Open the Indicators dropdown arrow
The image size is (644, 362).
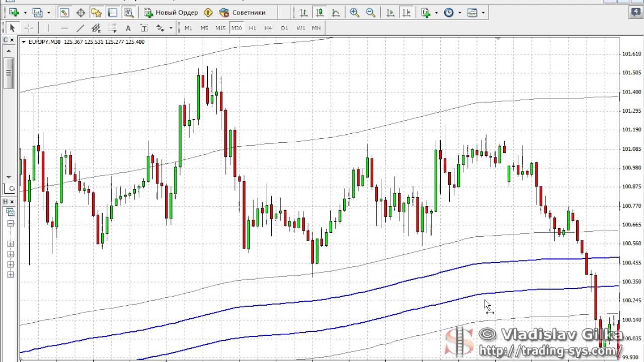pyautogui.click(x=436, y=13)
